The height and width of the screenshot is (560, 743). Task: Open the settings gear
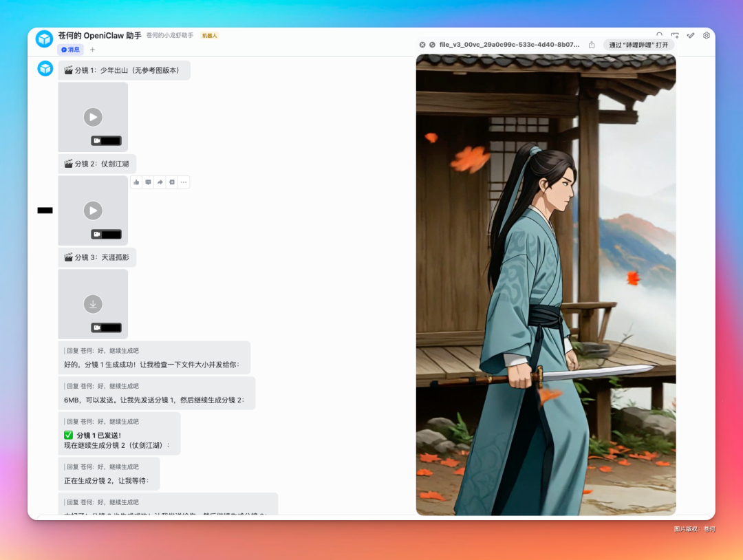coord(707,35)
